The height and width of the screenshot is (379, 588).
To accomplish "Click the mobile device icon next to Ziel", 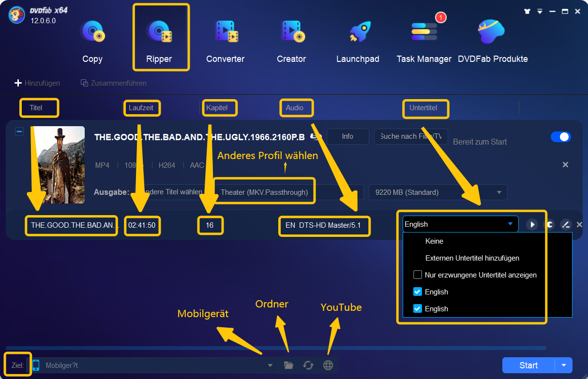I will click(36, 365).
